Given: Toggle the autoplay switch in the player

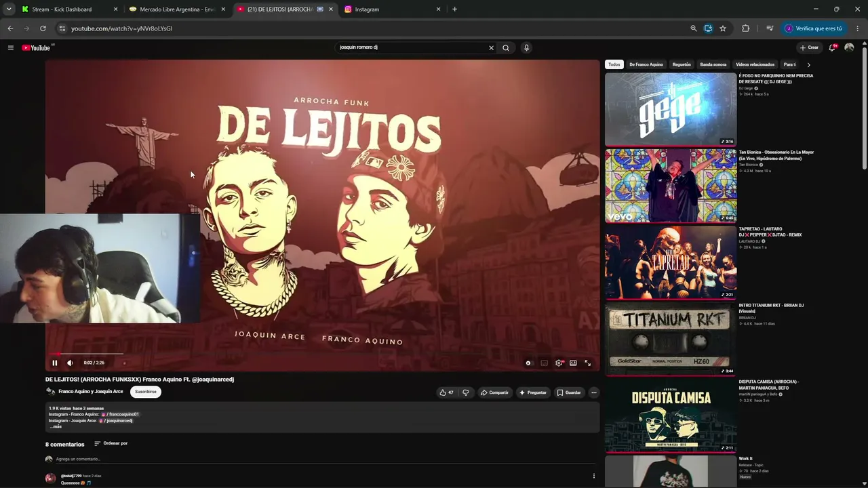Looking at the screenshot, I should tap(529, 363).
